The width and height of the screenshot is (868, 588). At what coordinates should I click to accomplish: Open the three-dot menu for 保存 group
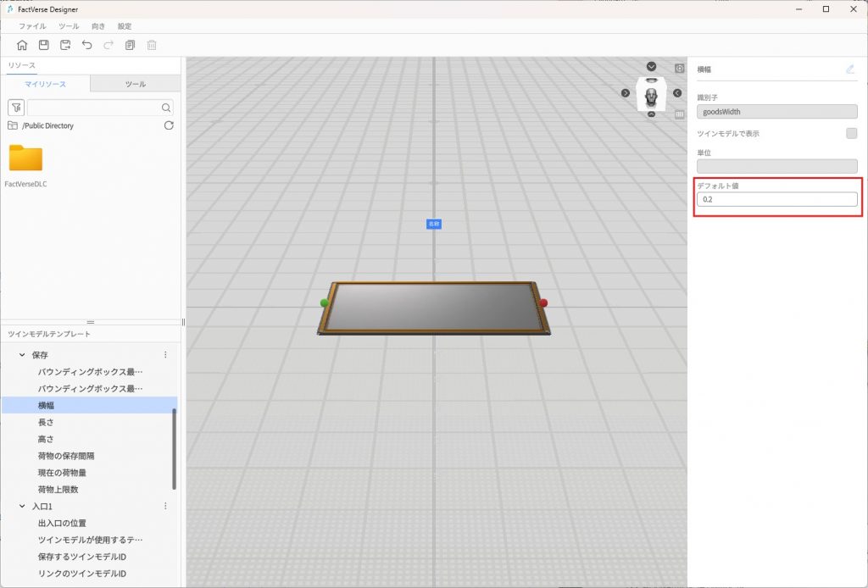click(165, 355)
